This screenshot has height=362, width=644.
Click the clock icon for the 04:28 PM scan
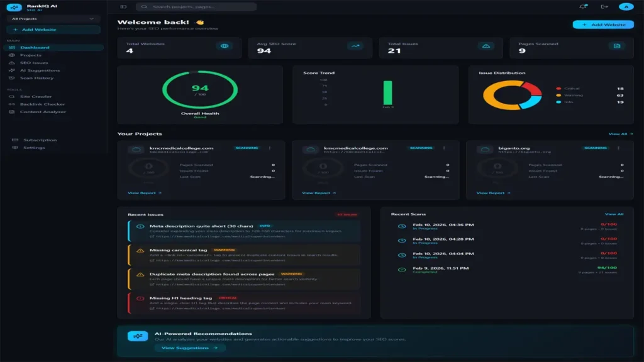(x=402, y=241)
